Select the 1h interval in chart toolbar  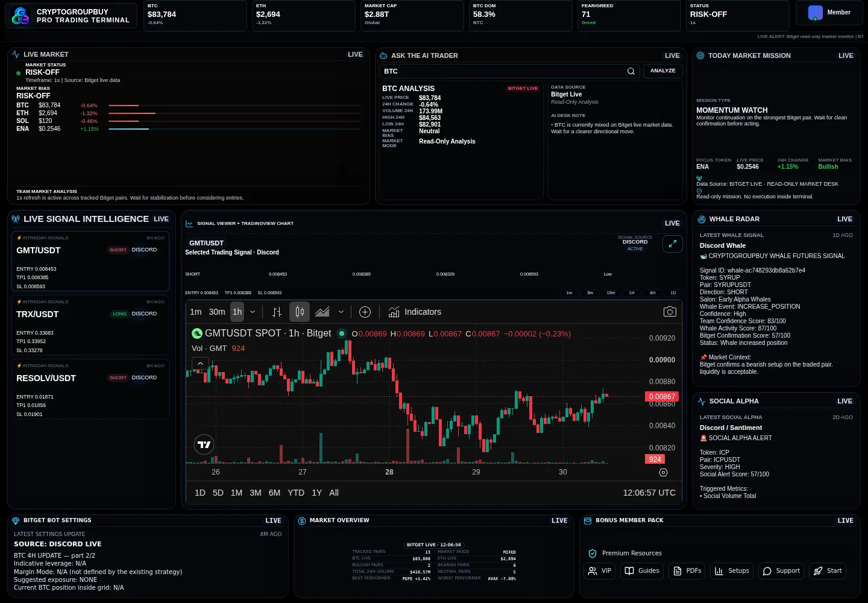(x=237, y=312)
